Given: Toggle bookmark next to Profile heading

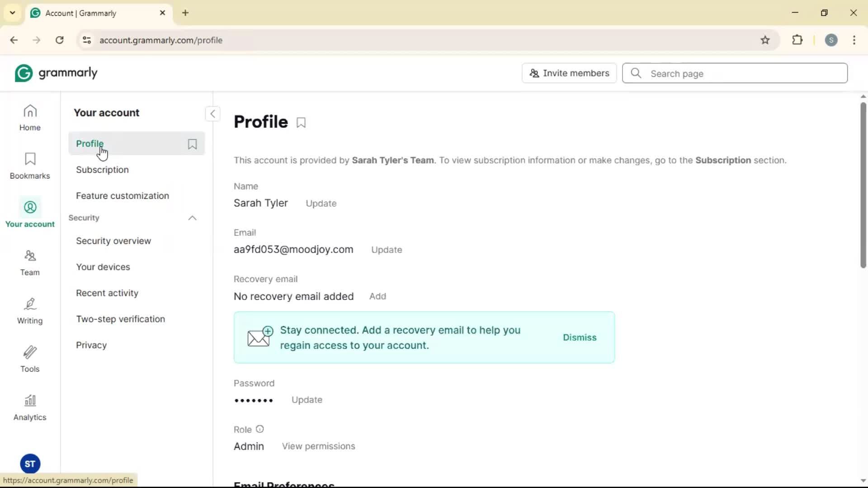Looking at the screenshot, I should 301,122.
